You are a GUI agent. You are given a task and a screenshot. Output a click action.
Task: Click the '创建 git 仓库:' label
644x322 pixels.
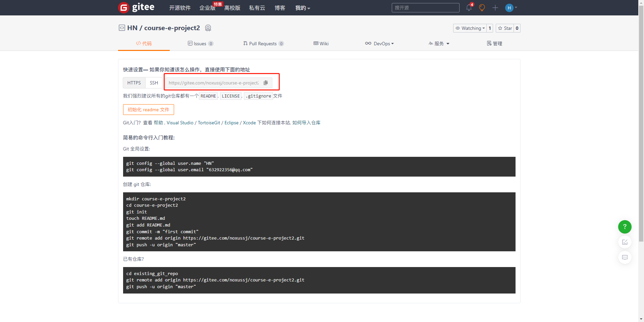137,184
